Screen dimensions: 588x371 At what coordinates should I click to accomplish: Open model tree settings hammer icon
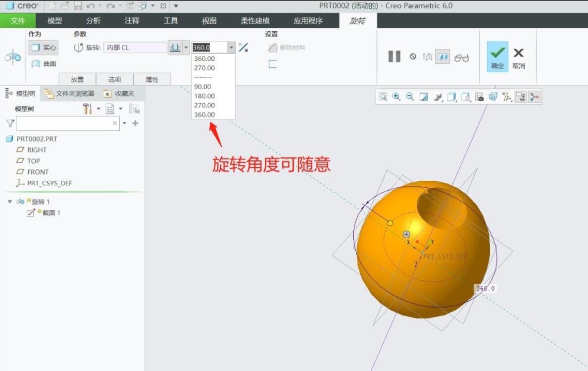[x=88, y=109]
